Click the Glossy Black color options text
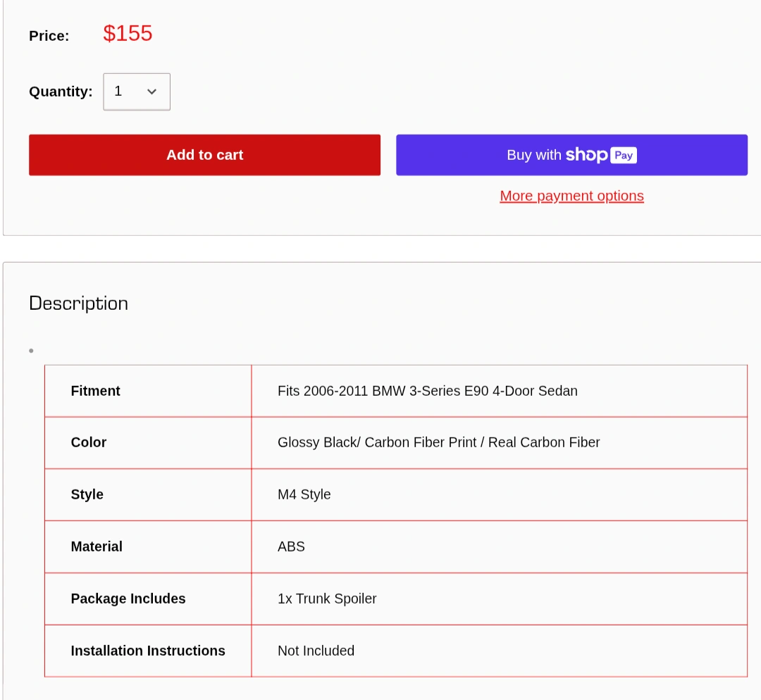 (x=438, y=442)
